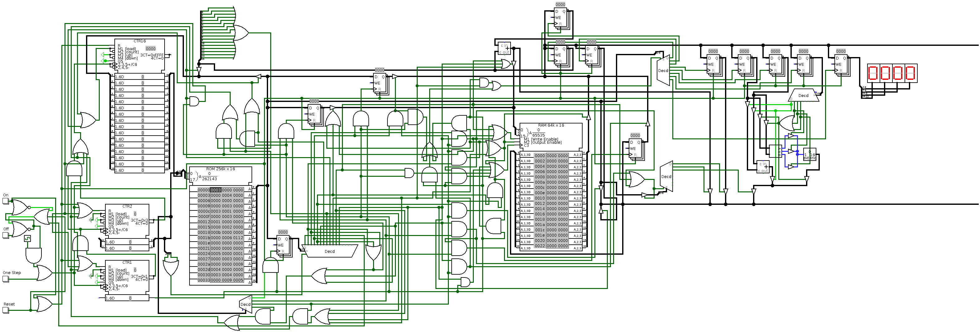Select the OR gate fed by Reset

coord(45,304)
